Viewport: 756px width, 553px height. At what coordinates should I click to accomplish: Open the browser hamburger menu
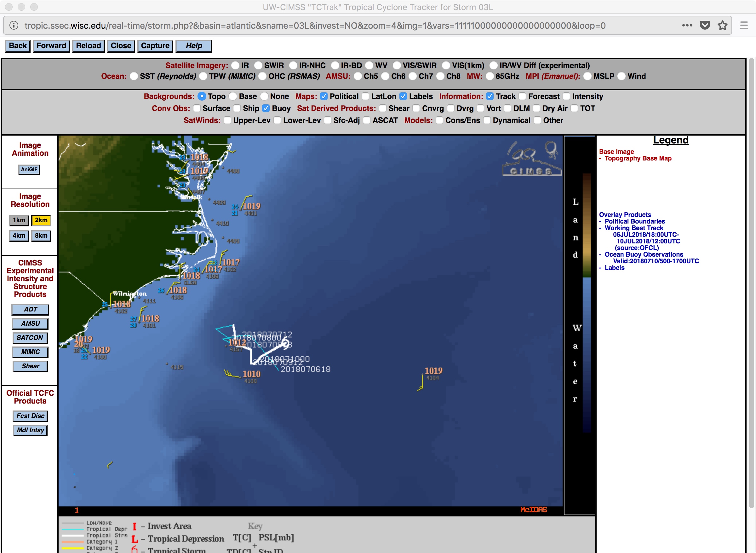(744, 26)
